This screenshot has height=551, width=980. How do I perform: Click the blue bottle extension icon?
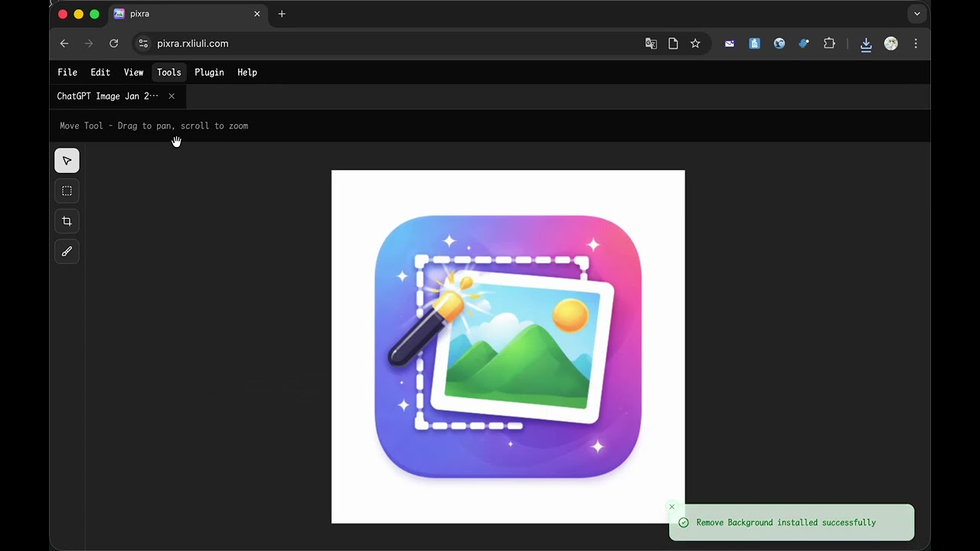point(754,44)
